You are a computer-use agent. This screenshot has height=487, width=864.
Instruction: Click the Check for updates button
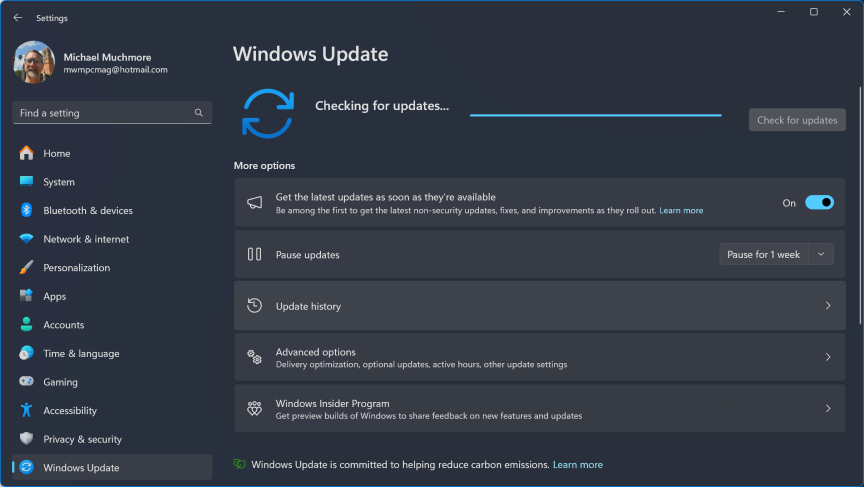(x=797, y=120)
